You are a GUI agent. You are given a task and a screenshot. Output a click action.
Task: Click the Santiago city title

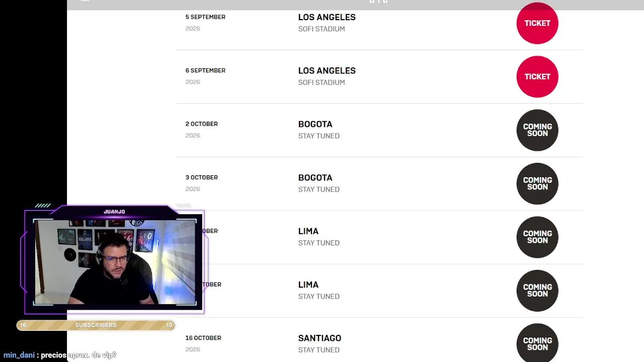tap(319, 338)
